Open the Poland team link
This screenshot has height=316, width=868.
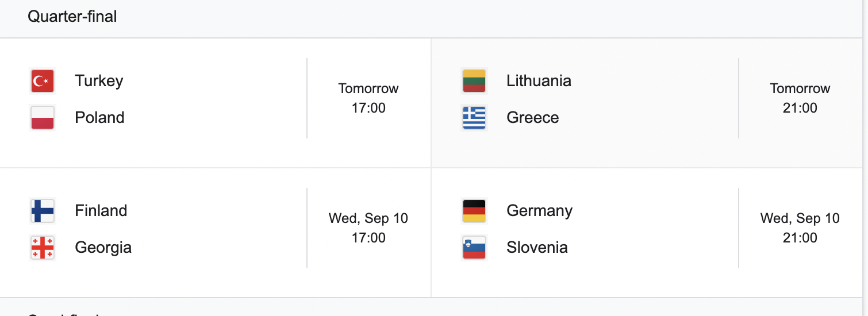[99, 118]
